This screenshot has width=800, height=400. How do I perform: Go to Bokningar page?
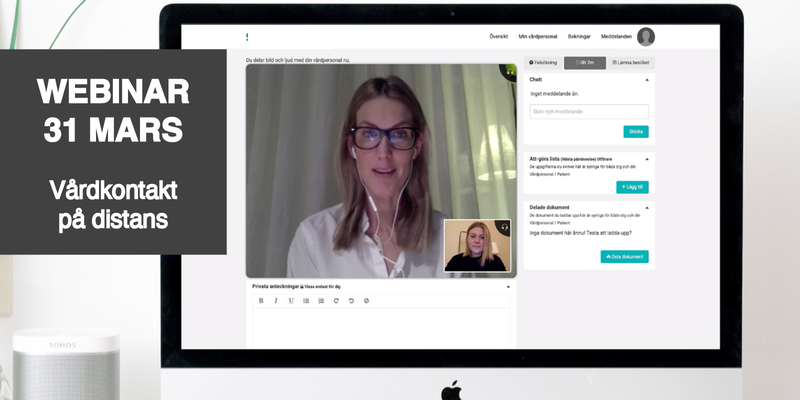[x=579, y=37]
